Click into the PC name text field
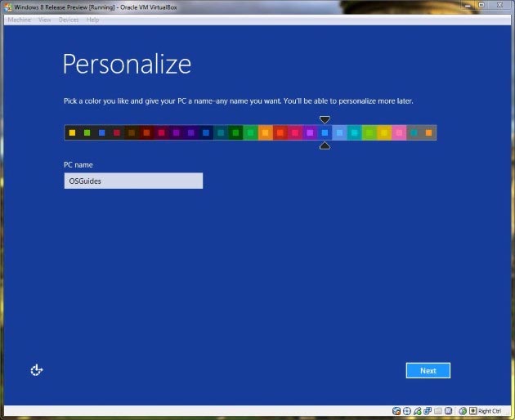The width and height of the screenshot is (515, 420). point(133,181)
